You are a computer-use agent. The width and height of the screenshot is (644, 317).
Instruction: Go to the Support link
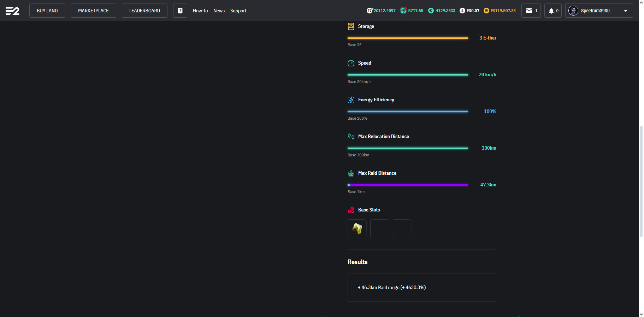pos(238,11)
